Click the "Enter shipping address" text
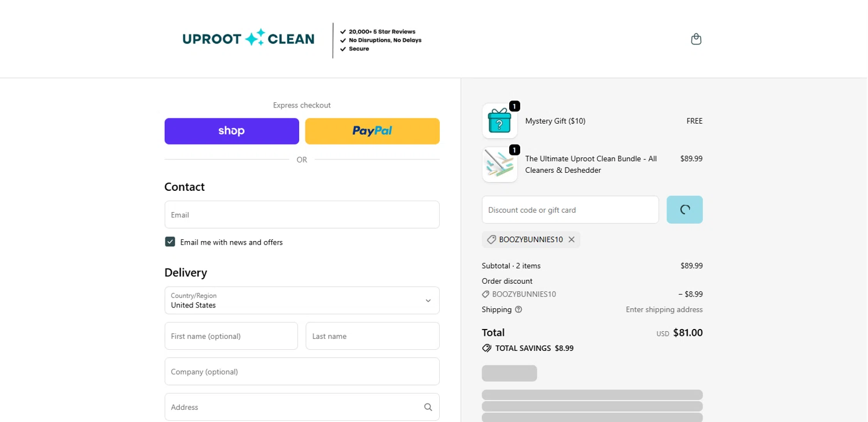This screenshot has height=422, width=868. point(664,309)
